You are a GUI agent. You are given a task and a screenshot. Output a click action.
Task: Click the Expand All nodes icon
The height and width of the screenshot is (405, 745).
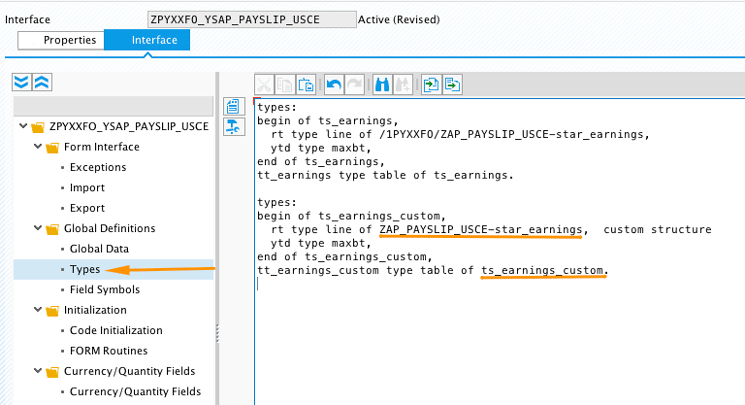coord(21,81)
